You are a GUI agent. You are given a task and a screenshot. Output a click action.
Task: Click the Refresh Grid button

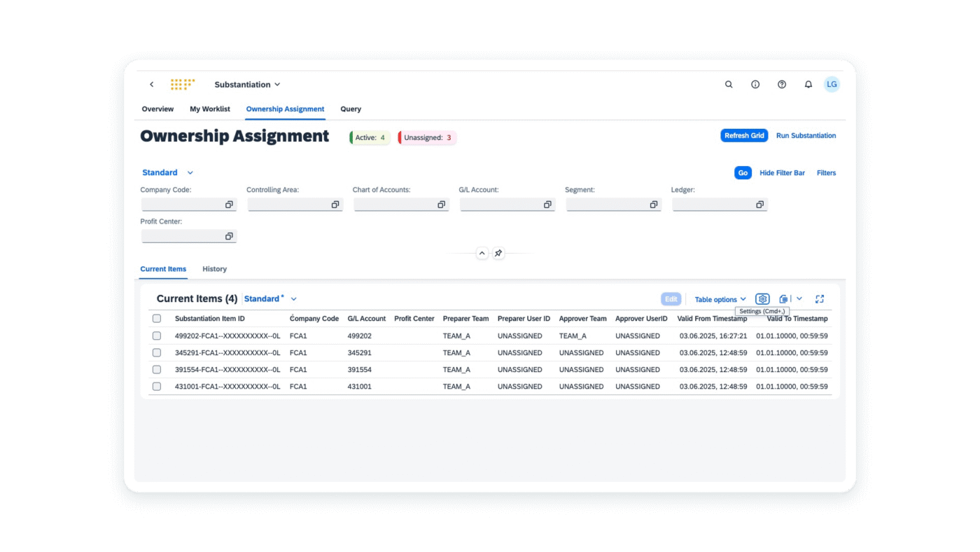click(744, 135)
